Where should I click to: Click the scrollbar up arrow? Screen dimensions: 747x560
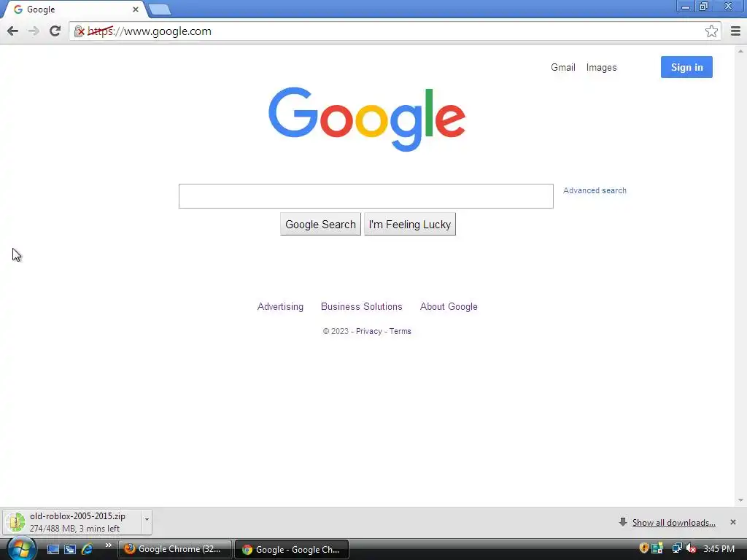click(x=741, y=50)
